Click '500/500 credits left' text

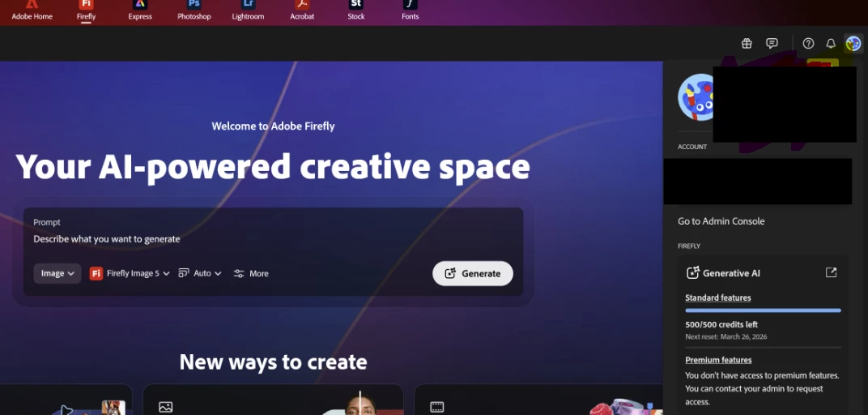point(721,325)
